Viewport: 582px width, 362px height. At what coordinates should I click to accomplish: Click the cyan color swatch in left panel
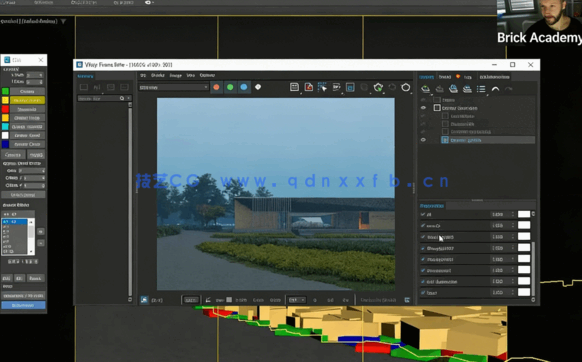click(5, 127)
